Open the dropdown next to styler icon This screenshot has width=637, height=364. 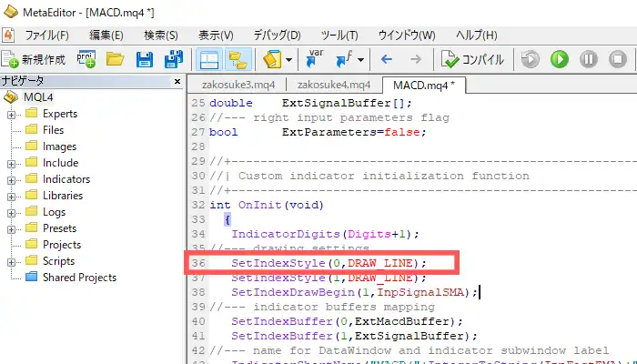point(288,60)
